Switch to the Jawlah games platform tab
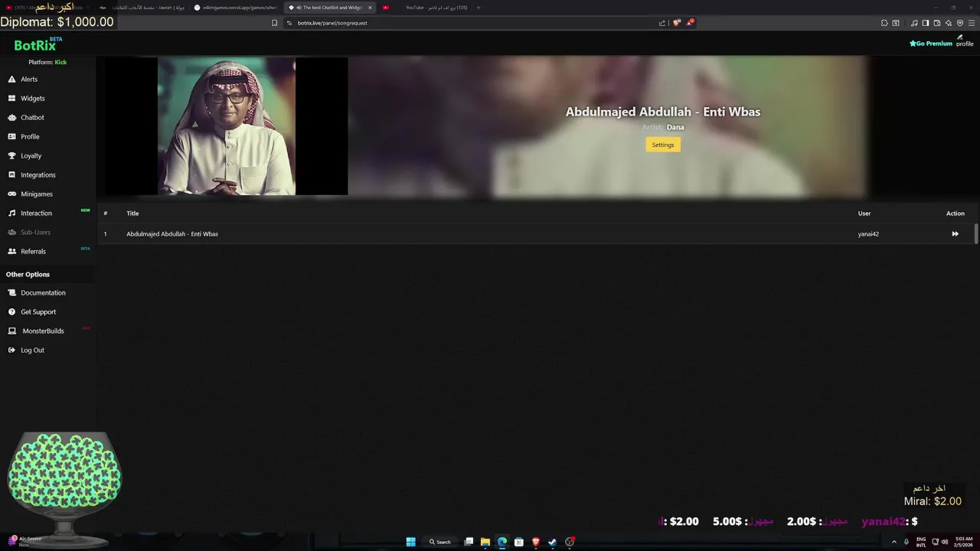980x551 pixels. click(x=142, y=8)
